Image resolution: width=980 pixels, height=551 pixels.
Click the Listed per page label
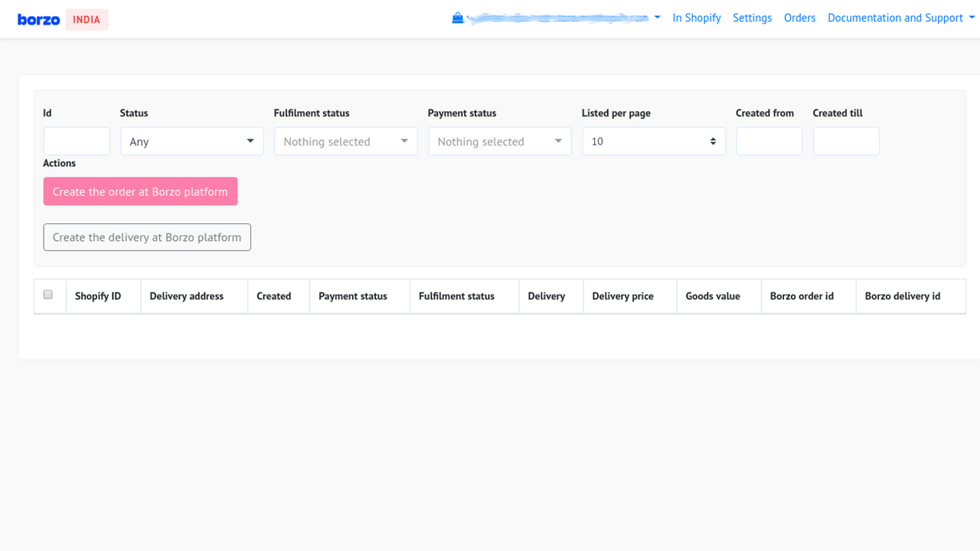[x=616, y=113]
